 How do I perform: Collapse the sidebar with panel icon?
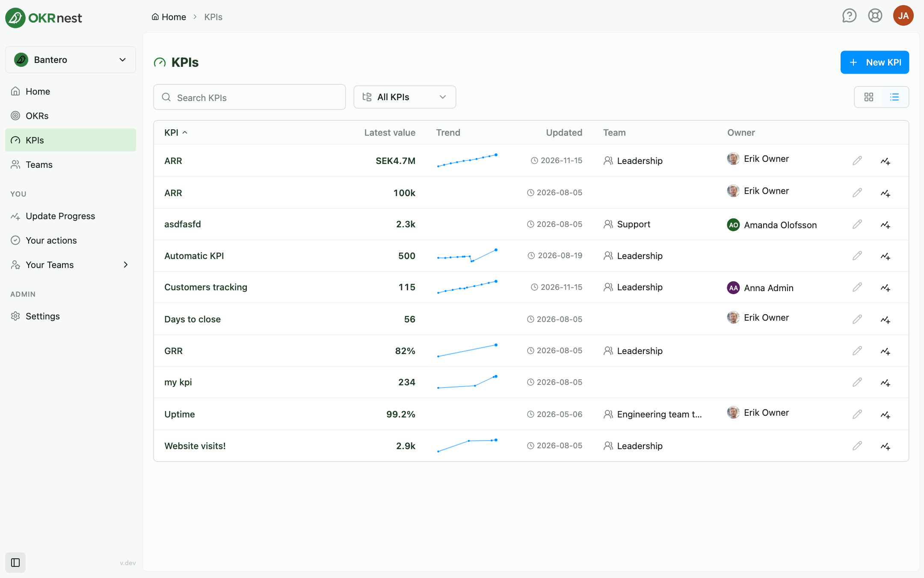[15, 563]
